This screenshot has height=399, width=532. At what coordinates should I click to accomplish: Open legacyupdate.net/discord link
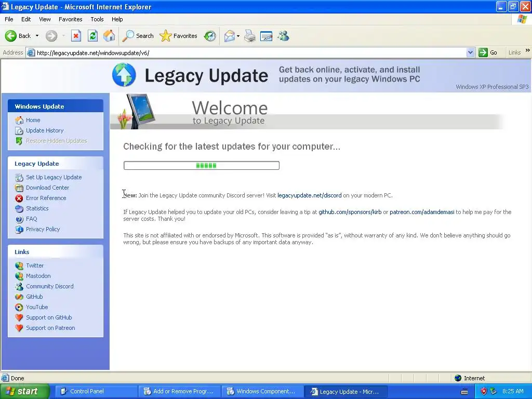[310, 195]
